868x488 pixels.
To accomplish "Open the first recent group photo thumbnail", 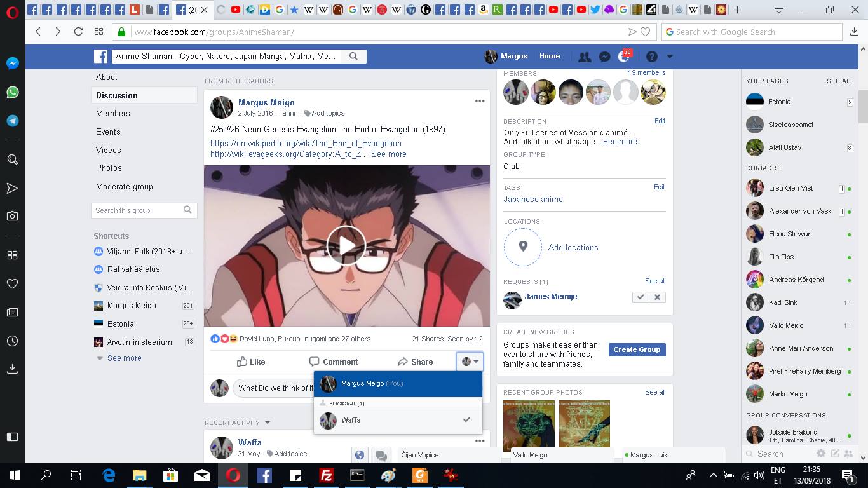I will point(529,426).
